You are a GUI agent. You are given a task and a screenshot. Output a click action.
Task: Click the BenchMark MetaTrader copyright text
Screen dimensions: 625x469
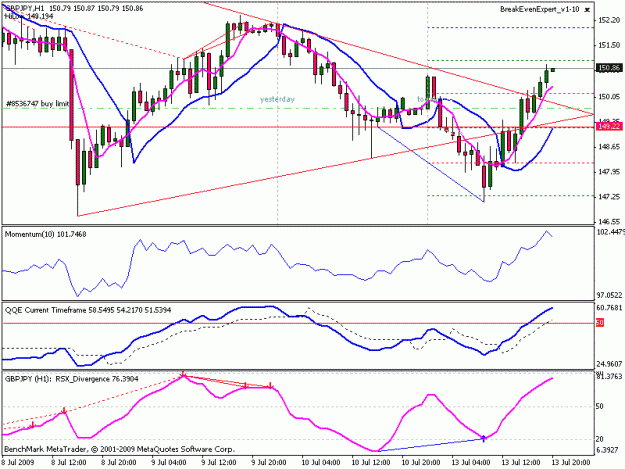119,449
